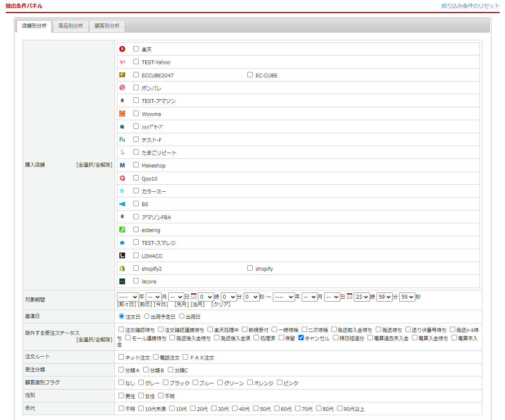The height and width of the screenshot is (420, 505).
Task: Enable the ネット注文 order route checkbox
Action: point(121,357)
